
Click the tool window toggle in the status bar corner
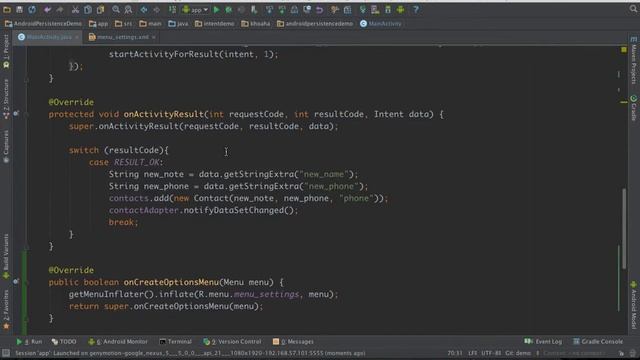click(6, 353)
